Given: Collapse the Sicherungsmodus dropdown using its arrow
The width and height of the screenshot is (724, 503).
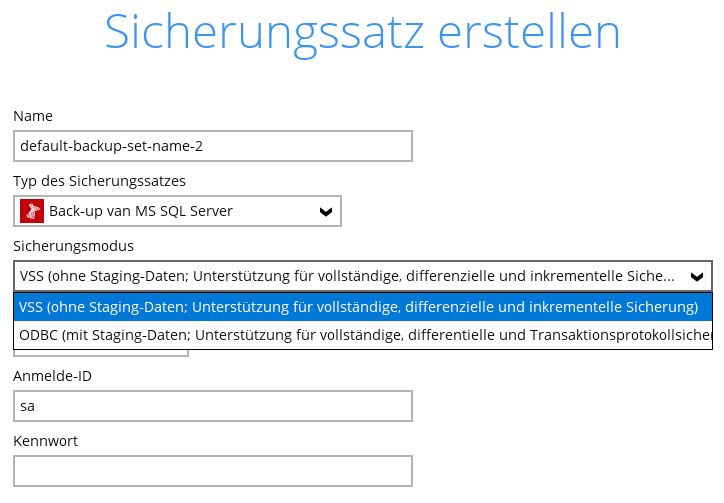Looking at the screenshot, I should point(697,276).
